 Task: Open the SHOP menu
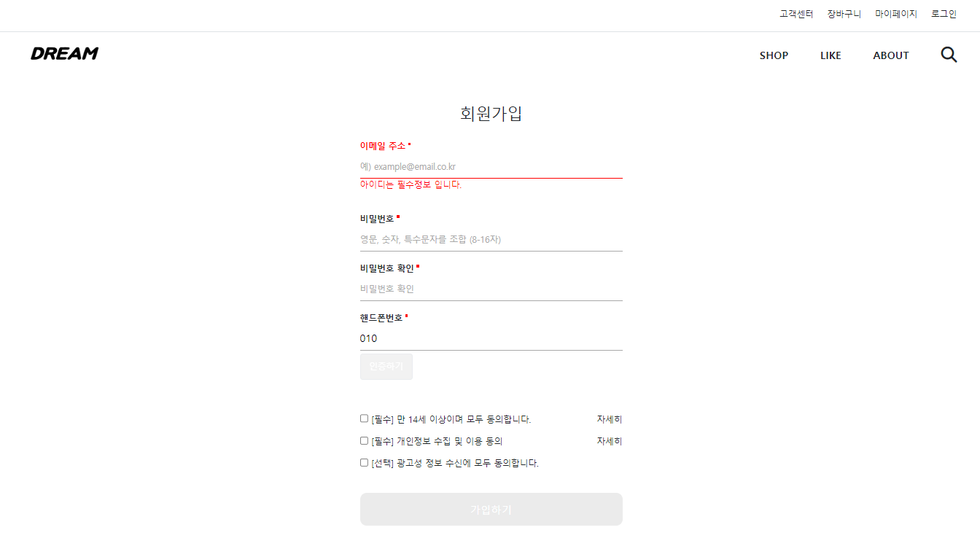pos(774,55)
